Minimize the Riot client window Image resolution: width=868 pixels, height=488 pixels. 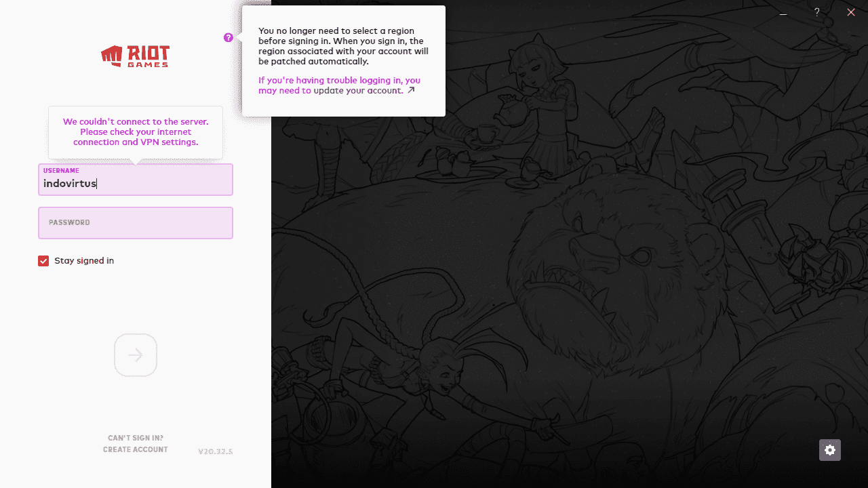point(783,12)
